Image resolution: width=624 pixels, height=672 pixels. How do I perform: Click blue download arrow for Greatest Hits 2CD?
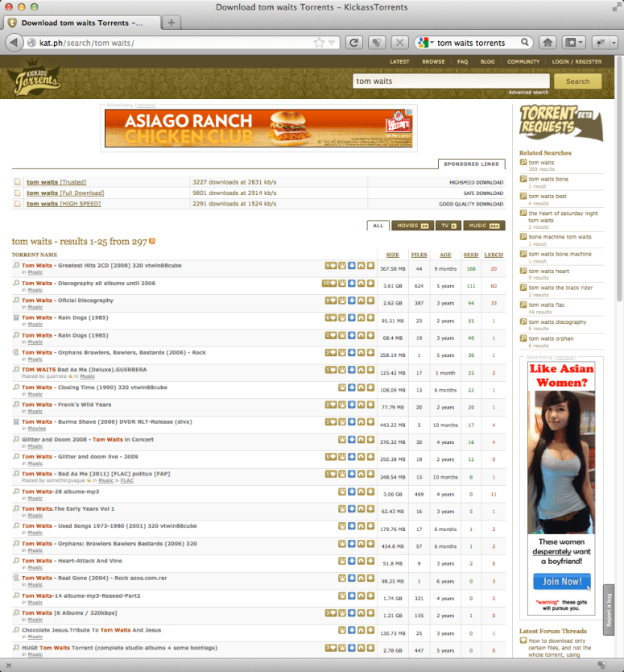click(352, 265)
